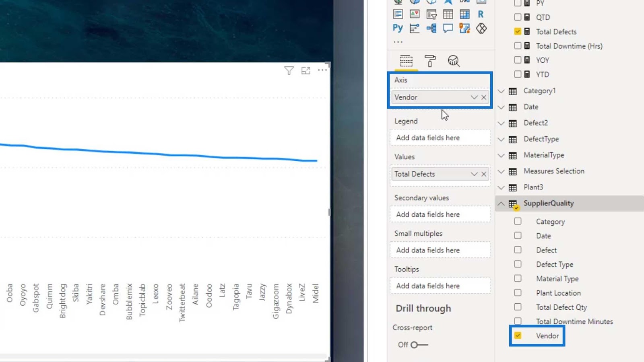This screenshot has height=362, width=644.
Task: Click the chart's horizontal scrollbar
Action: [x=163, y=357]
